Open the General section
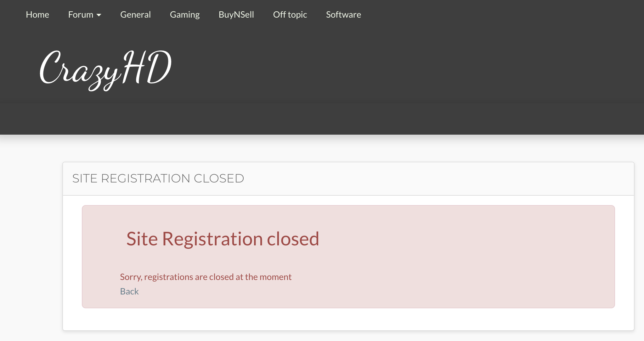The image size is (644, 341). pyautogui.click(x=135, y=14)
